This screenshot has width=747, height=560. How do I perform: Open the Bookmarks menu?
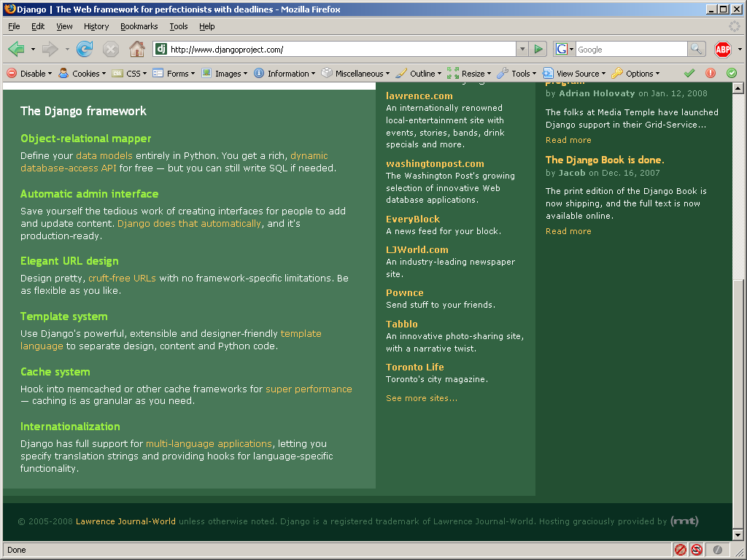[x=139, y=26]
